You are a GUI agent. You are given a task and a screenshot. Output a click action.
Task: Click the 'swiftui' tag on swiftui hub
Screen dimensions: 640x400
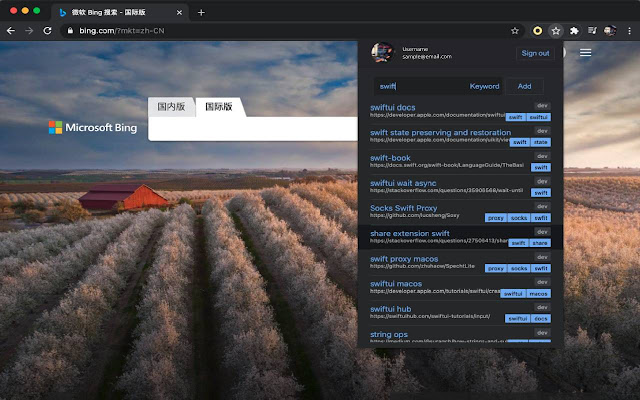click(x=518, y=318)
